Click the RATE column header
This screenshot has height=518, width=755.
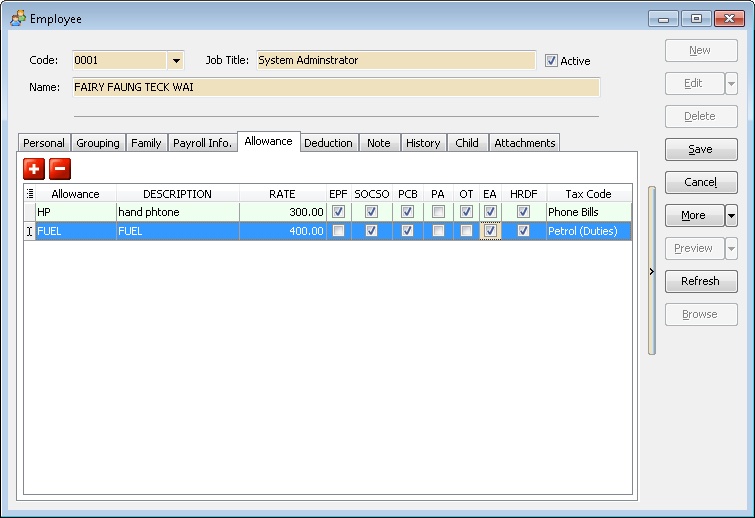click(x=283, y=194)
